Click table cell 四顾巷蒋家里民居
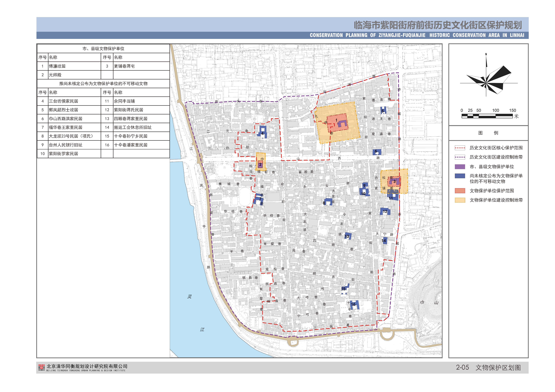Viewport: 555px width, 392px height. (x=131, y=119)
